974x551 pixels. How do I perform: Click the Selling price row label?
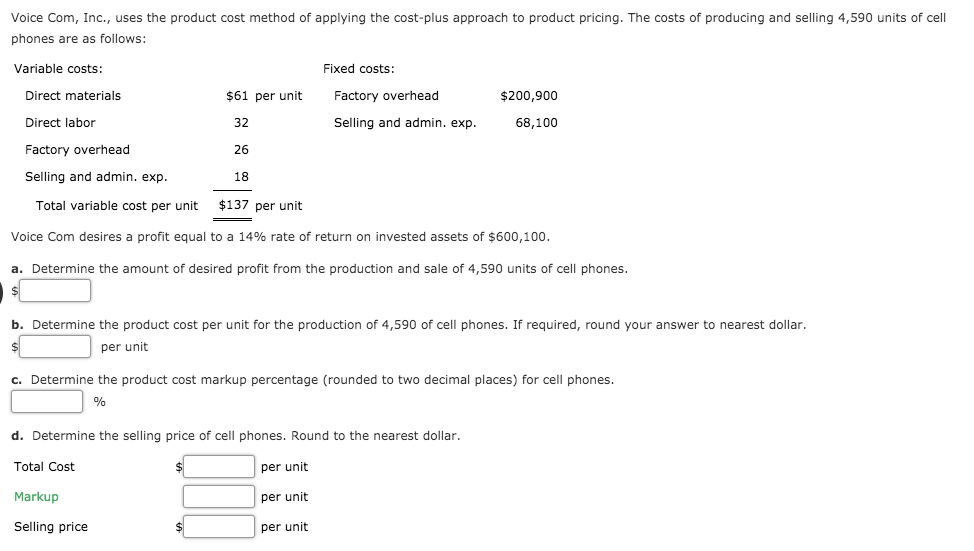51,527
